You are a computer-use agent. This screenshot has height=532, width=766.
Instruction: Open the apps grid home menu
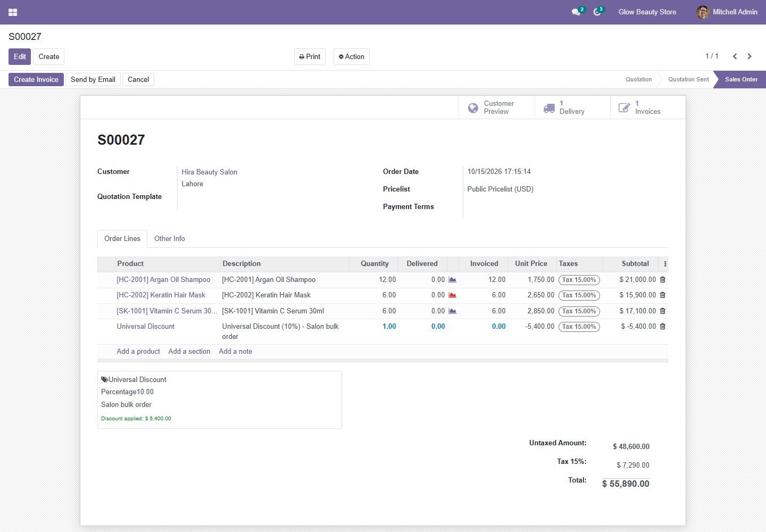[13, 12]
